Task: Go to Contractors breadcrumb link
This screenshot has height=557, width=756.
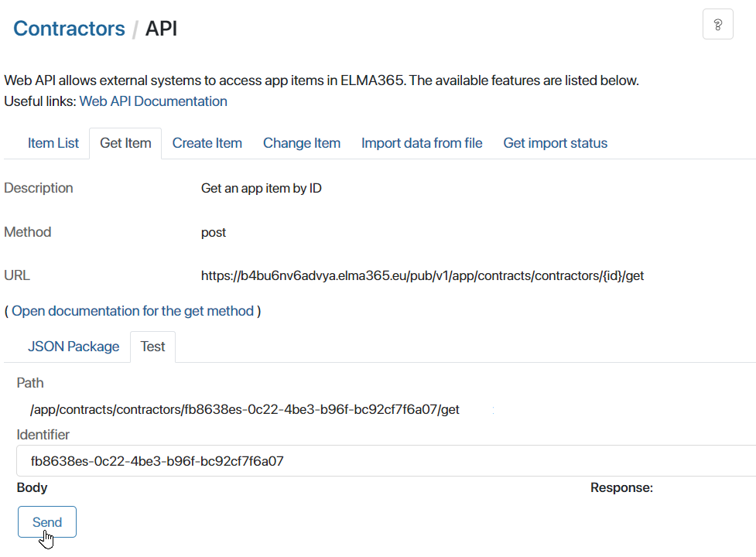Action: (69, 29)
